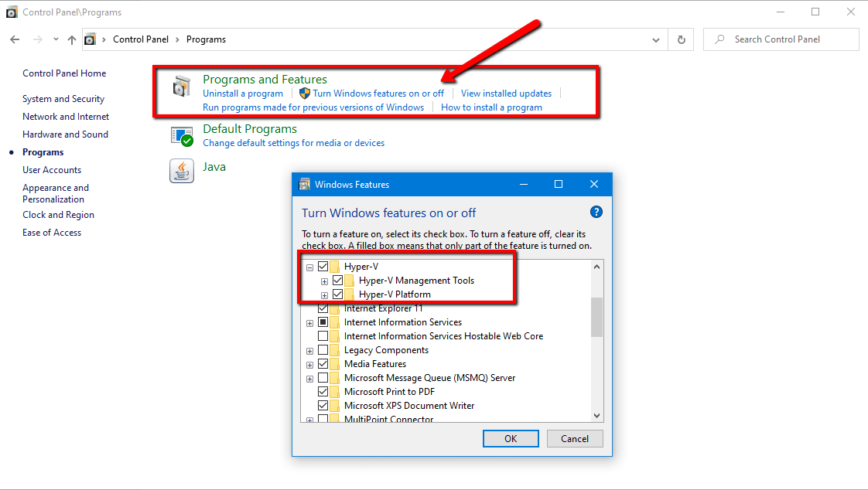Click the Forward navigation arrow
Image resolution: width=868 pixels, height=490 pixels.
pos(38,39)
